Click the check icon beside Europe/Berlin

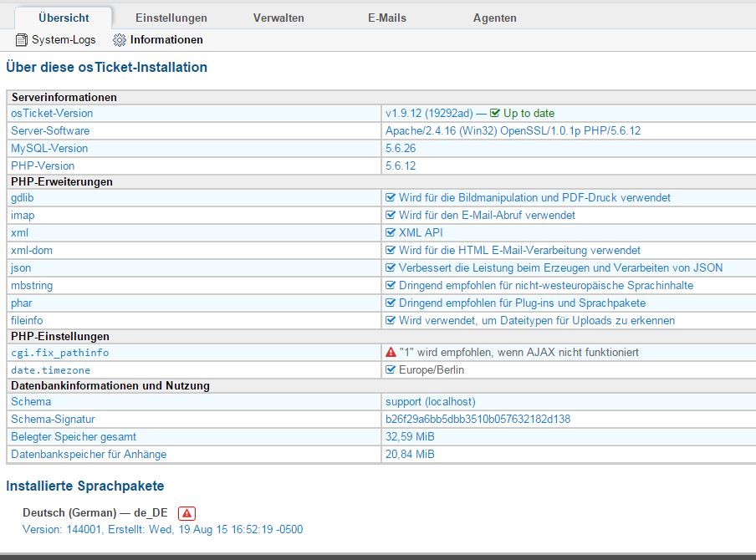391,369
